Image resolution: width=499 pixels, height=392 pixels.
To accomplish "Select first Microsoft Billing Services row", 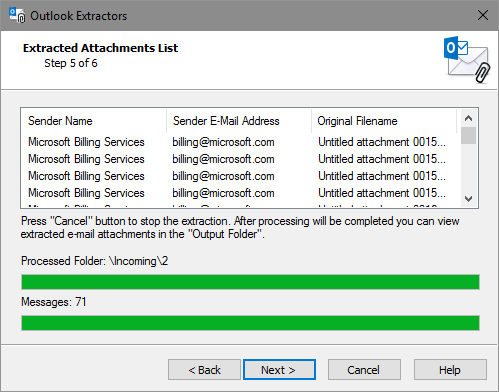I will tap(240, 142).
